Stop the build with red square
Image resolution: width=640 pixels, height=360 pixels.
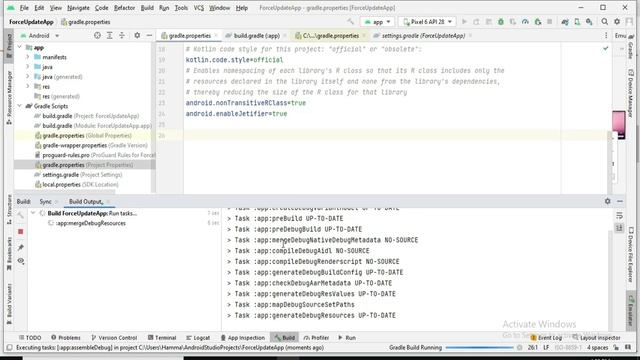[21, 232]
